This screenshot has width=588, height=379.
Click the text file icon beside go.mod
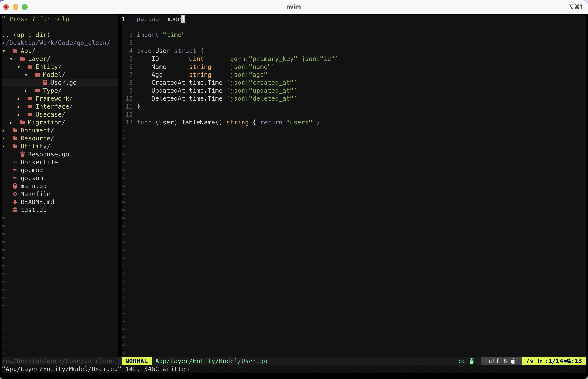[x=15, y=170]
